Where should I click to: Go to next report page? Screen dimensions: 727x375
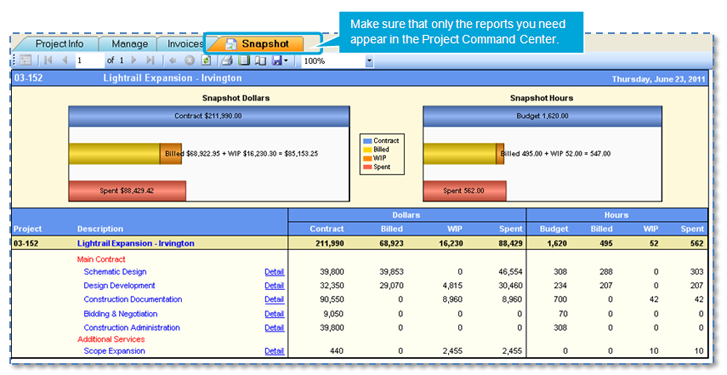coord(134,60)
